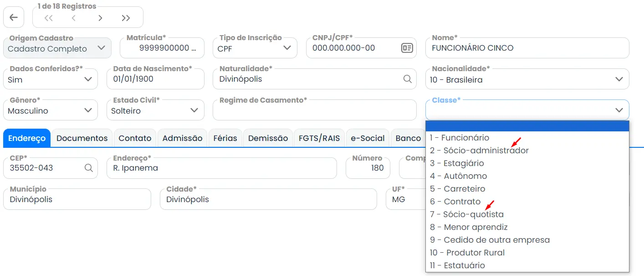The height and width of the screenshot is (276, 644).
Task: Go to next record
Action: pyautogui.click(x=100, y=18)
